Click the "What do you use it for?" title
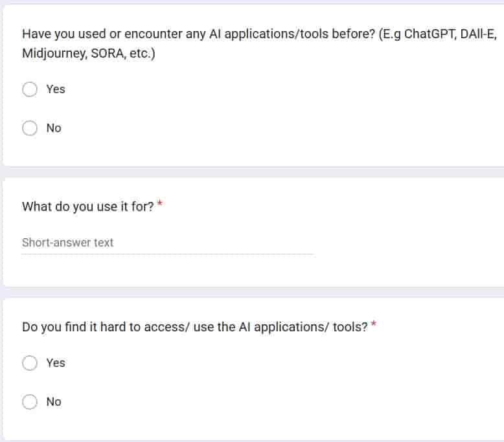Image resolution: width=504 pixels, height=442 pixels. pyautogui.click(x=87, y=206)
